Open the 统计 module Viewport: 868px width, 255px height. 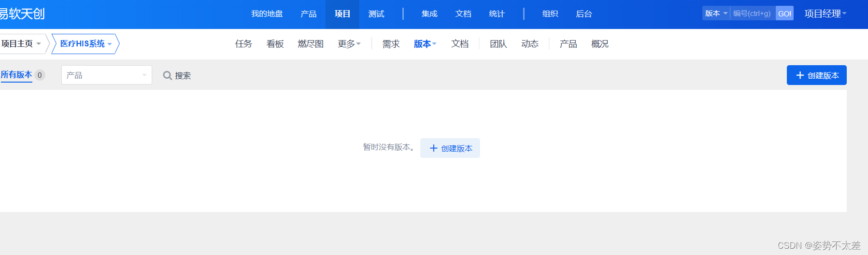click(497, 14)
